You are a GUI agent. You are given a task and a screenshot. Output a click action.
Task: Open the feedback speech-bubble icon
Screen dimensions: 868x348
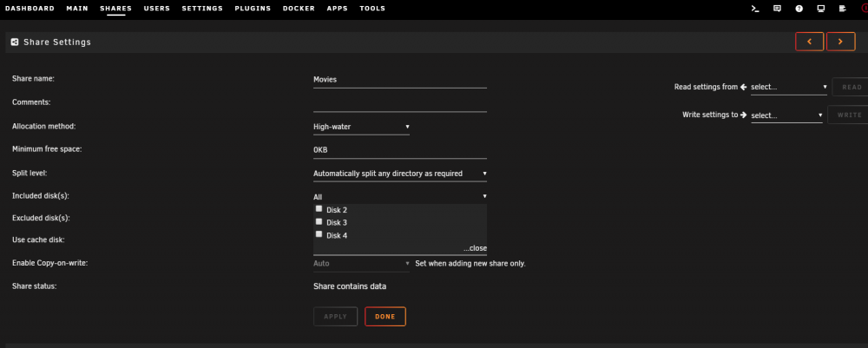(x=777, y=9)
